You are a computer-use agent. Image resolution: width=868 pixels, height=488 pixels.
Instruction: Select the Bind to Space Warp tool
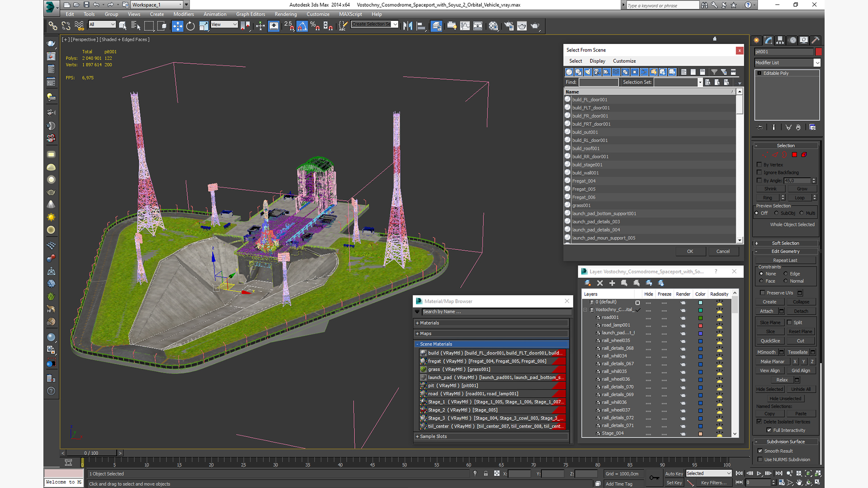79,26
